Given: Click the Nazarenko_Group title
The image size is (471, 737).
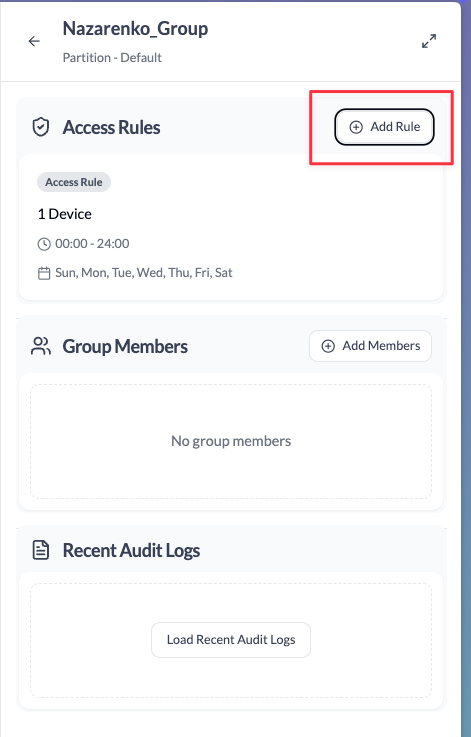Looking at the screenshot, I should [x=135, y=29].
